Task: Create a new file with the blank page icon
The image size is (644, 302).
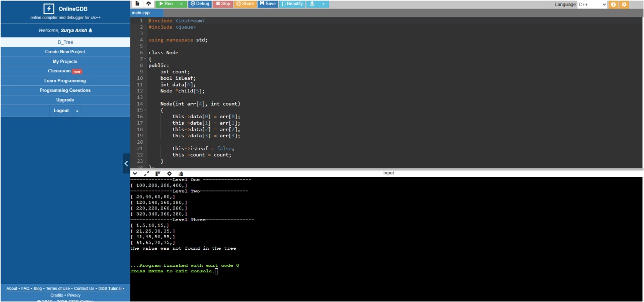Action: pyautogui.click(x=137, y=4)
